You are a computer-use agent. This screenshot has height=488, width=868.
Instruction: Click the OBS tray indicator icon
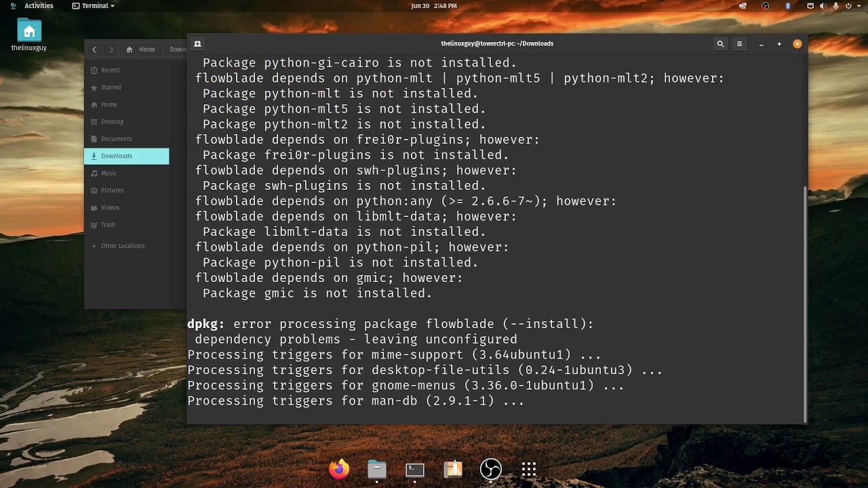tap(765, 5)
